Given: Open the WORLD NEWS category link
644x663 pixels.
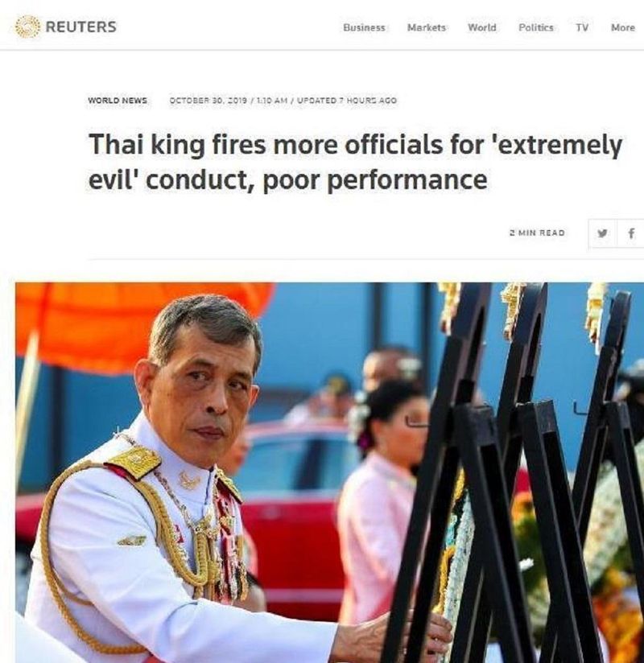Looking at the screenshot, I should (x=118, y=101).
